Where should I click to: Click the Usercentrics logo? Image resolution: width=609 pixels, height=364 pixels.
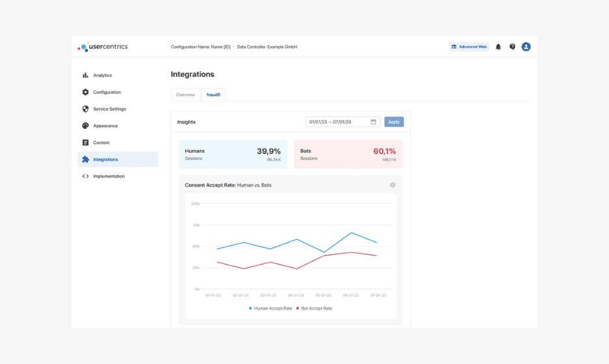pyautogui.click(x=103, y=47)
